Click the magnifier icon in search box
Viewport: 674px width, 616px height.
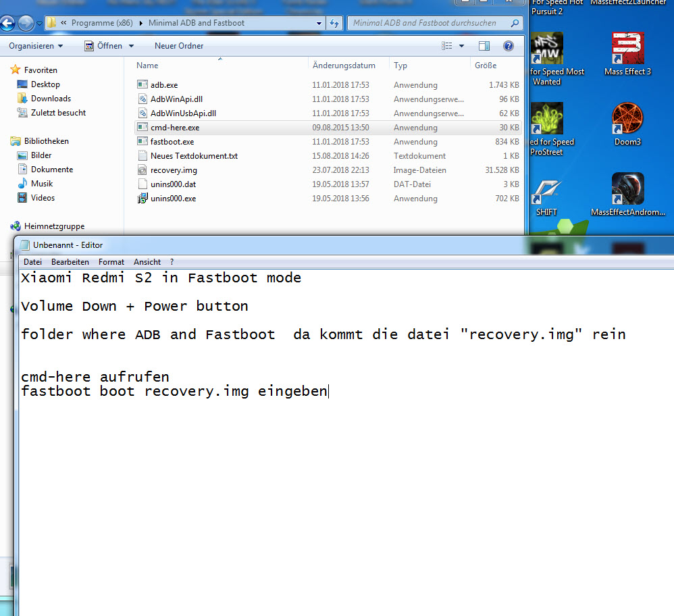[515, 23]
